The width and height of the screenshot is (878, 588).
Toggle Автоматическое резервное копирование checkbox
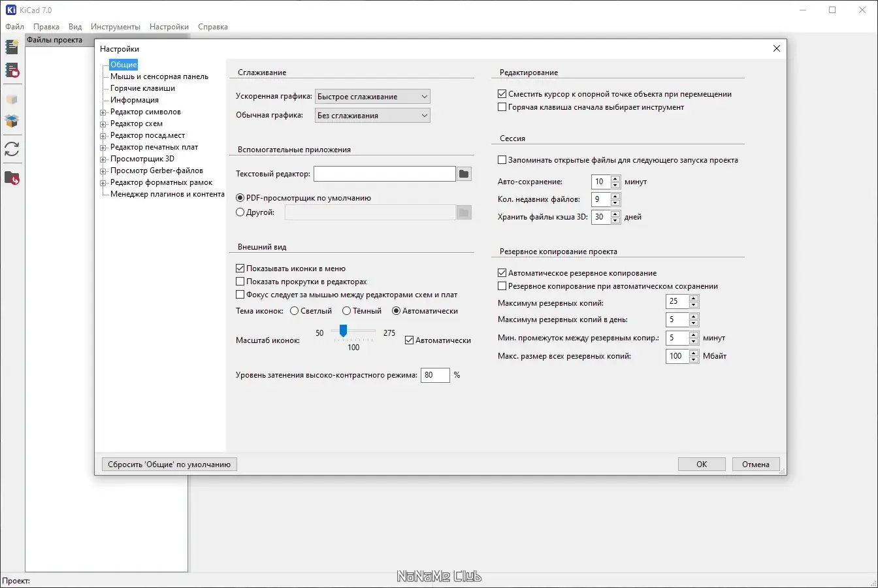(502, 273)
